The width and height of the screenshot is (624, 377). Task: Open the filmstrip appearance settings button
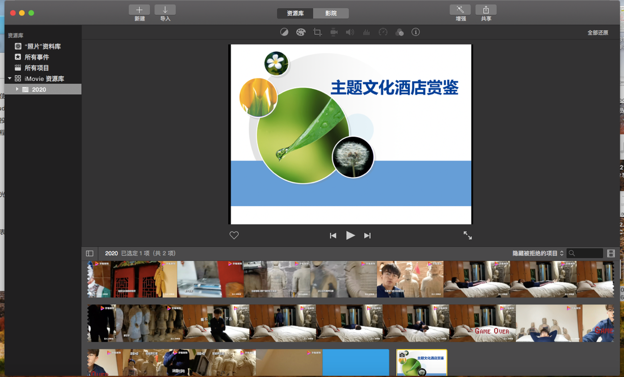[611, 253]
